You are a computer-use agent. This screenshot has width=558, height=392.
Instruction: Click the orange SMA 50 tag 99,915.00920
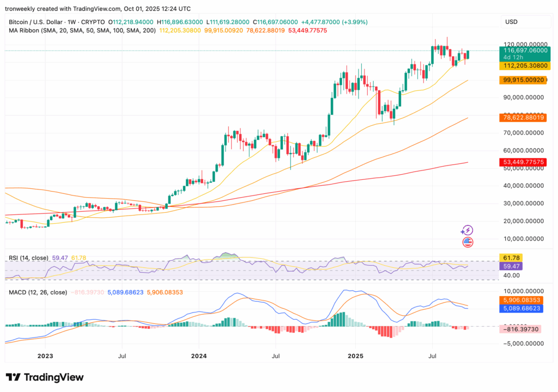click(x=525, y=80)
